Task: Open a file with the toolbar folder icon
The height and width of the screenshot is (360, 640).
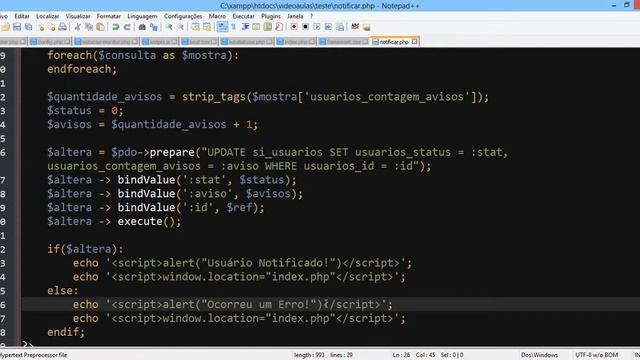Action: pos(5,27)
